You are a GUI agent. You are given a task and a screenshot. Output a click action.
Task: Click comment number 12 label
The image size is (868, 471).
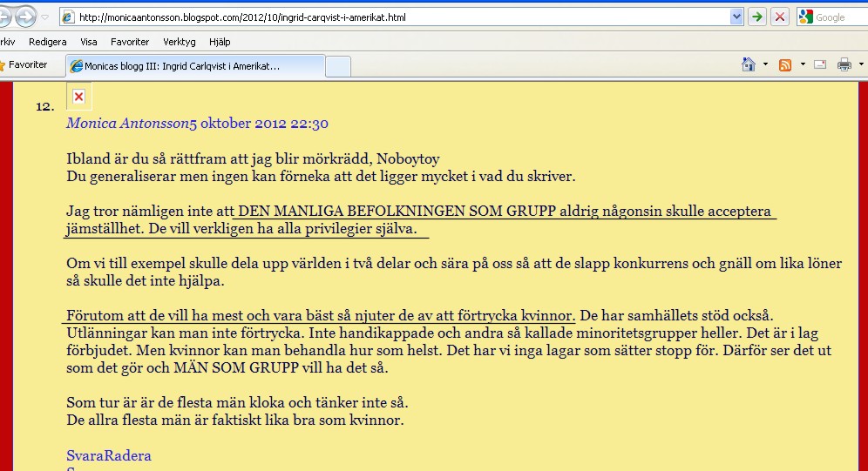[x=44, y=107]
